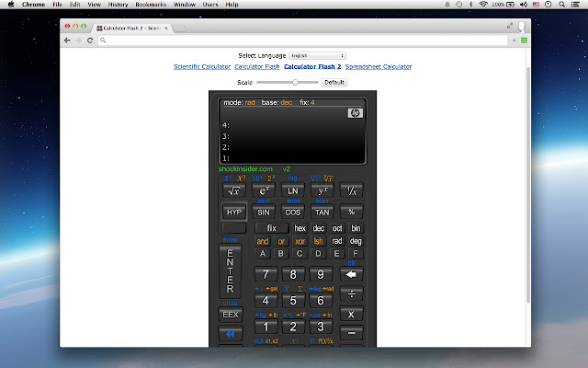
Task: Click the number 3 key
Action: 321,327
